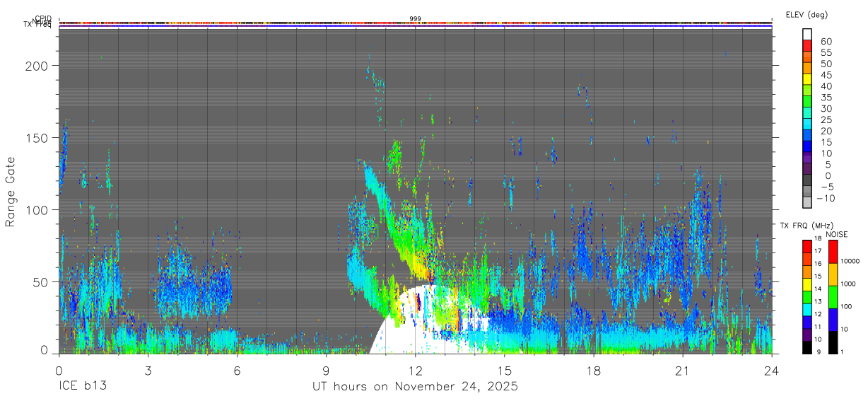Click the green swatch in NOISE colorbar

pos(833,297)
